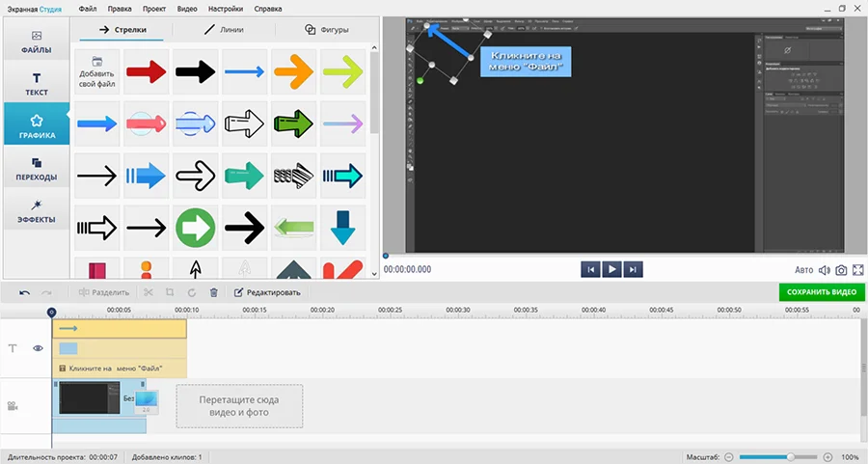
Task: Switch to the Фигуры tab
Action: click(x=322, y=30)
